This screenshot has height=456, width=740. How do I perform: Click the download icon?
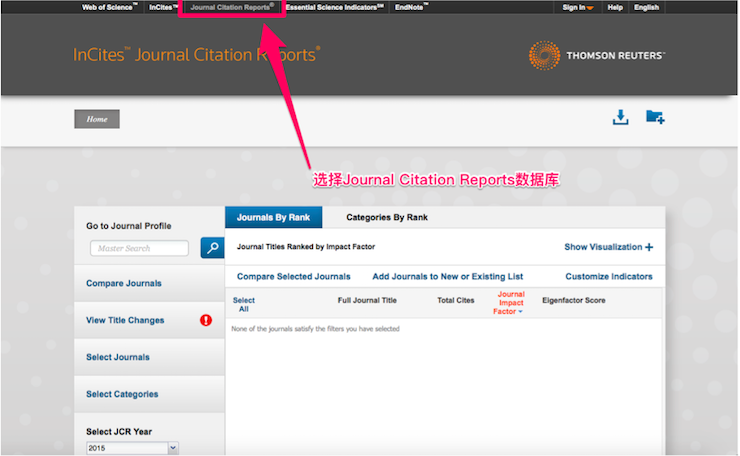620,118
